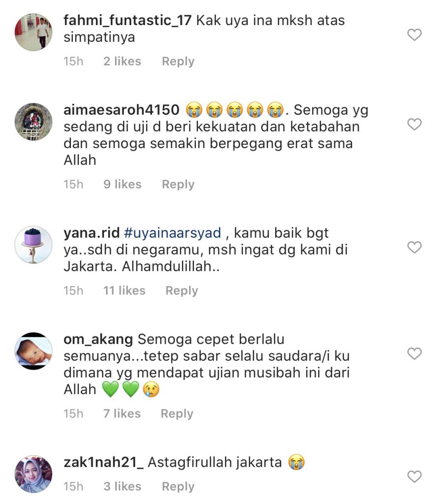This screenshot has width=448, height=504.
Task: Reply to om_akang's comment
Action: point(177,413)
